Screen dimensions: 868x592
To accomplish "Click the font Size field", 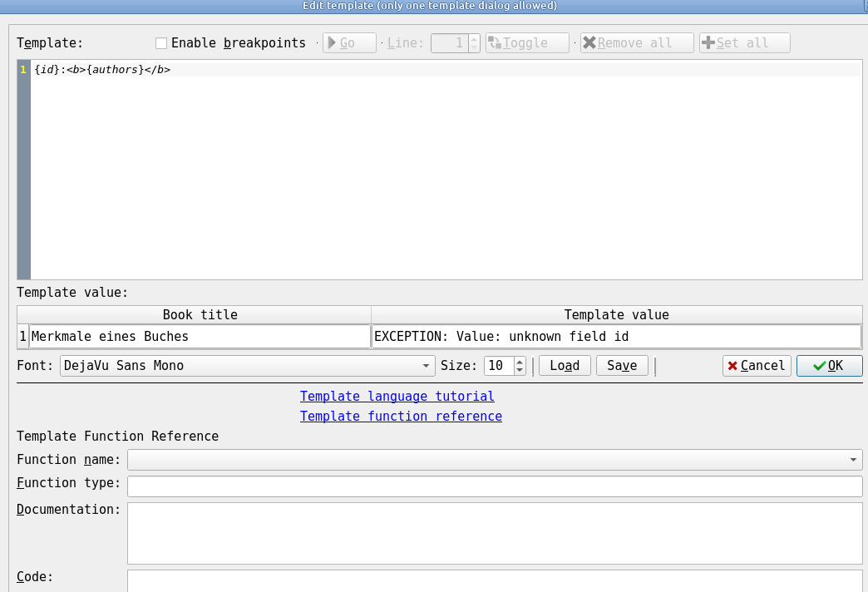I will (x=499, y=366).
